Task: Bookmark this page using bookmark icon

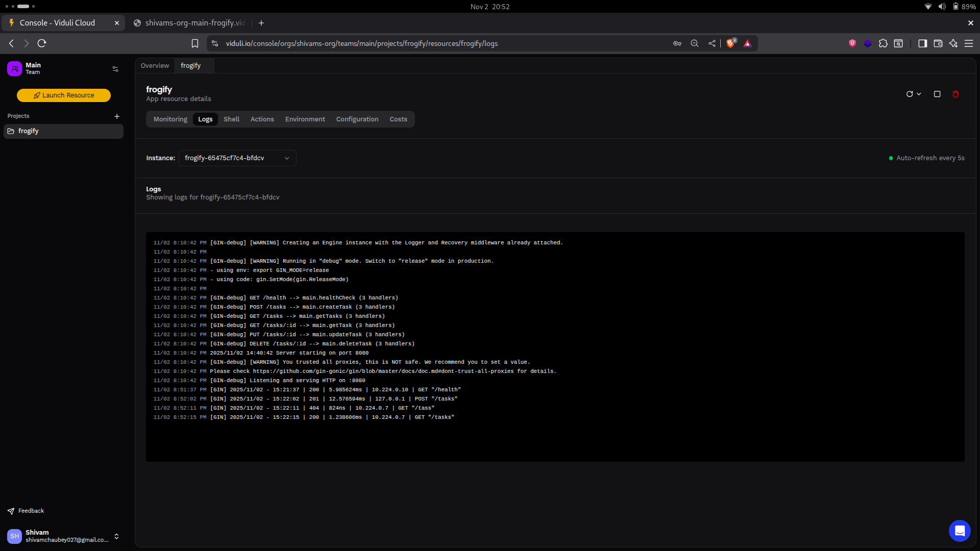Action: pos(194,43)
